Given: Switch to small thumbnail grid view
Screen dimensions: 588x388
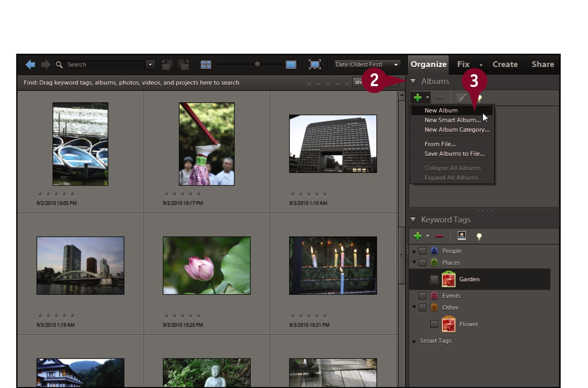Looking at the screenshot, I should (x=206, y=64).
